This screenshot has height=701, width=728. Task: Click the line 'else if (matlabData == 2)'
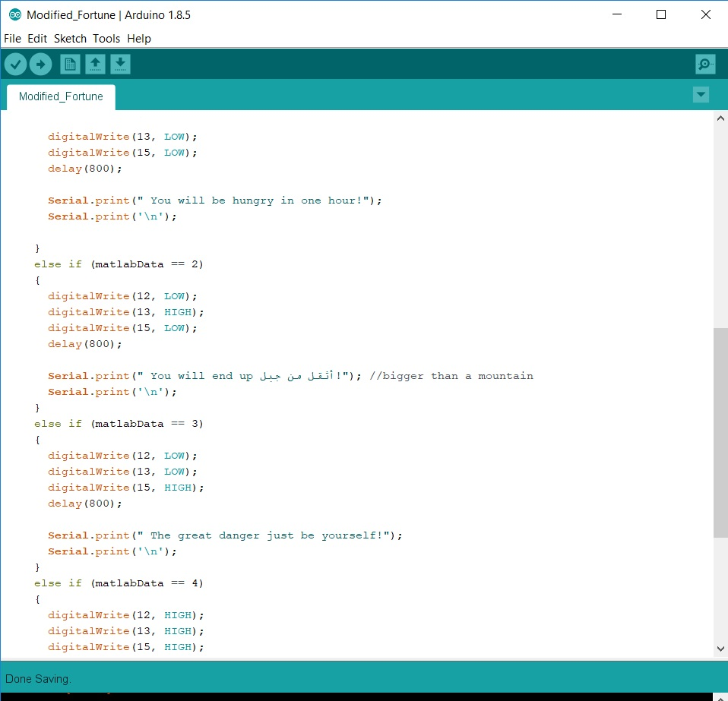pyautogui.click(x=119, y=264)
